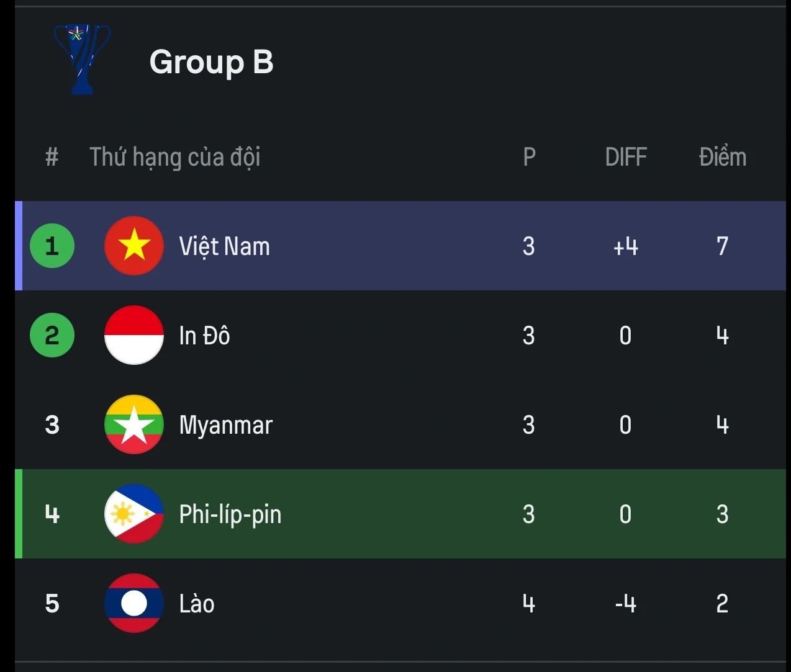Click the Group B trophy icon
The height and width of the screenshot is (672, 791).
tap(82, 59)
